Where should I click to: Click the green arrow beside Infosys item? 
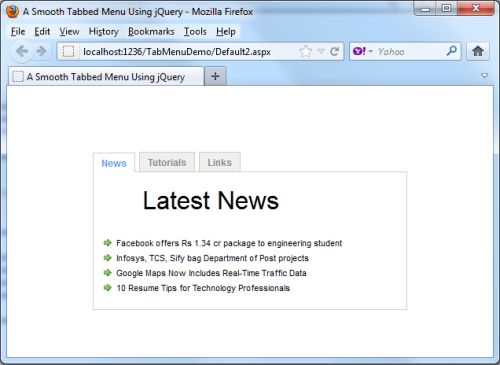107,258
